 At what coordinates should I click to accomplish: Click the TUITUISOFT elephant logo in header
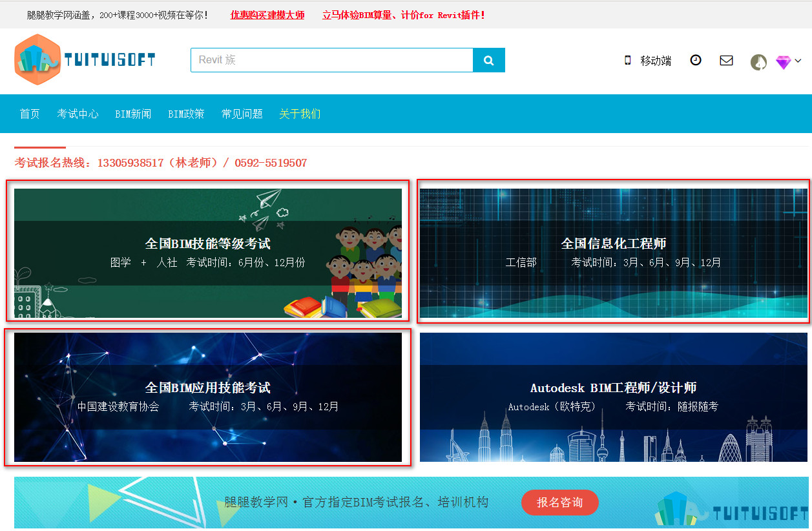coord(85,59)
